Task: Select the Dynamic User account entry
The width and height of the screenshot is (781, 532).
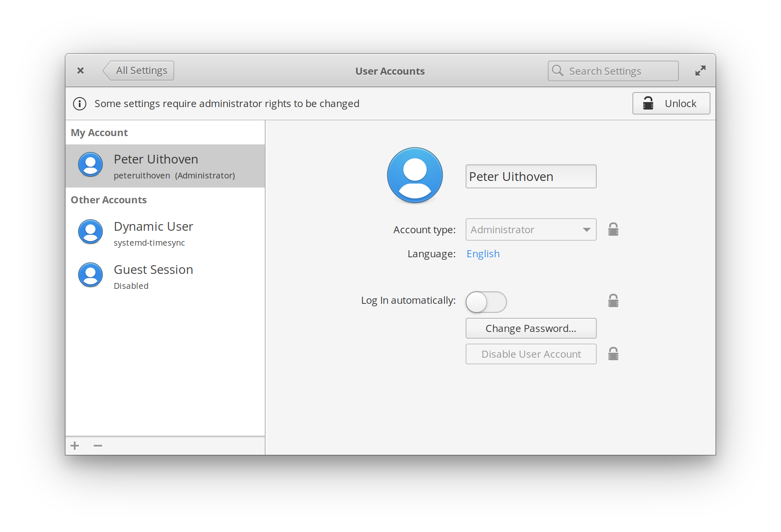Action: point(154,232)
